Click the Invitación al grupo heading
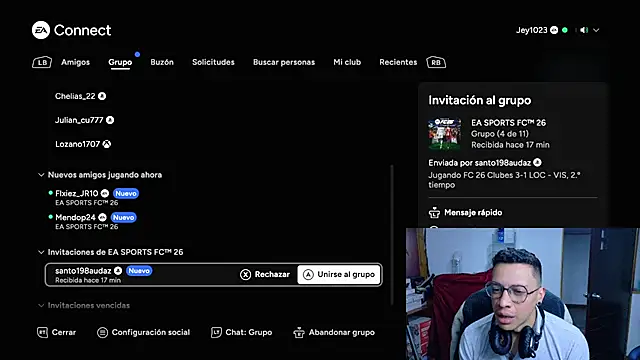This screenshot has width=640, height=360. [x=480, y=100]
